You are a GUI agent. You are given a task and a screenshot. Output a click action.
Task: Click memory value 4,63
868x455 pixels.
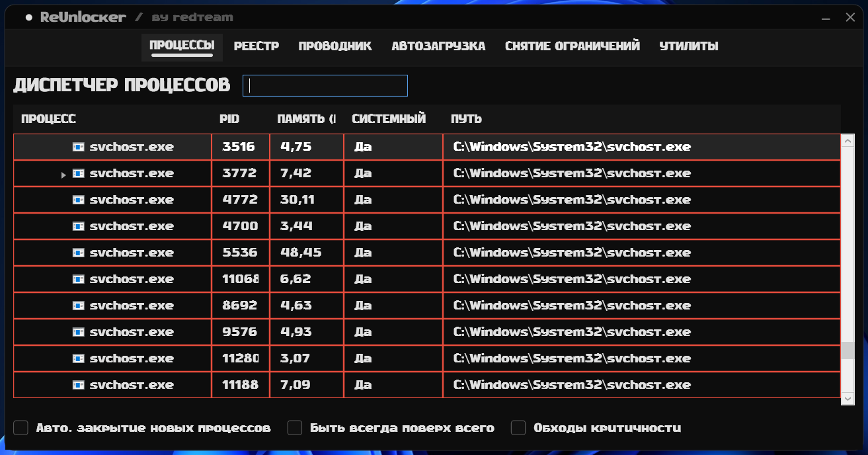click(x=296, y=306)
